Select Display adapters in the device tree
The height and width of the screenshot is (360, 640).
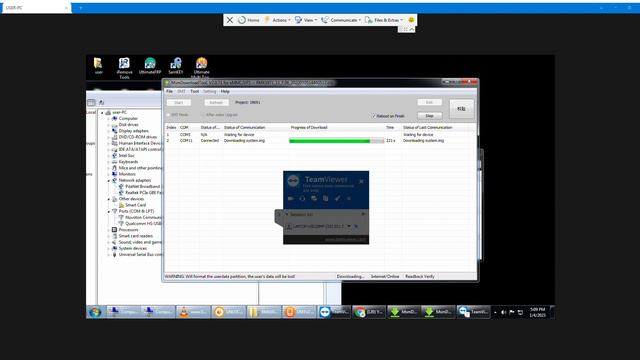pos(133,131)
